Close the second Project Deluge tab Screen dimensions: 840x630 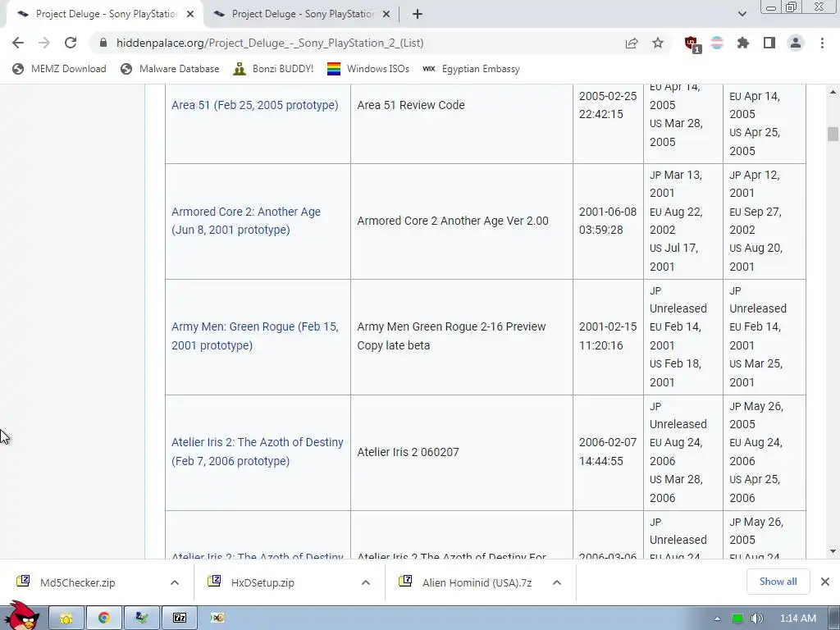[386, 15]
